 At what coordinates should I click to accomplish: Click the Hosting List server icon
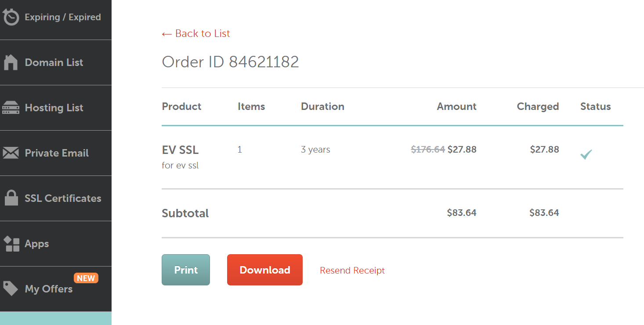point(11,108)
